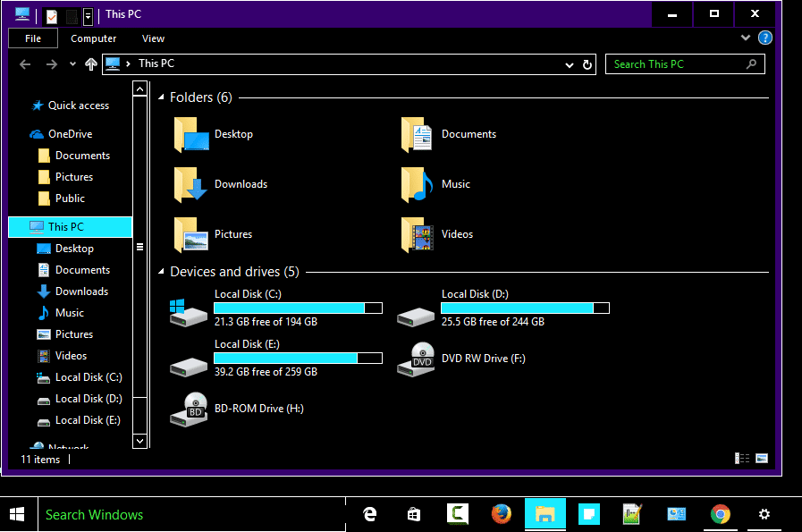The width and height of the screenshot is (802, 532).
Task: Click the Forward navigation arrow
Action: click(x=51, y=64)
